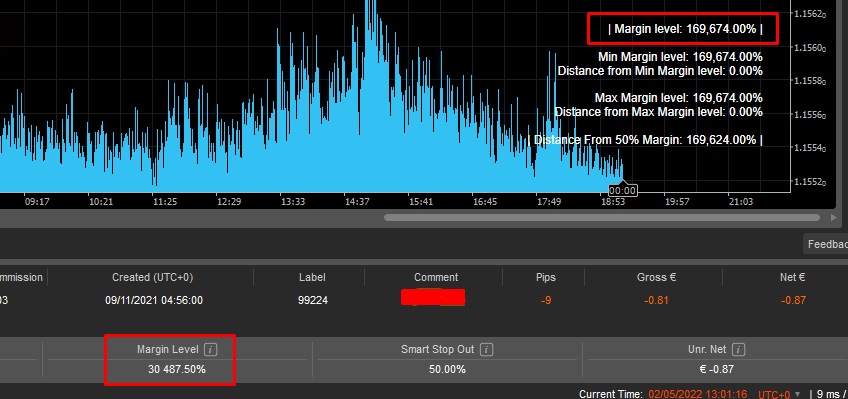Open the Feedback button

click(x=826, y=244)
